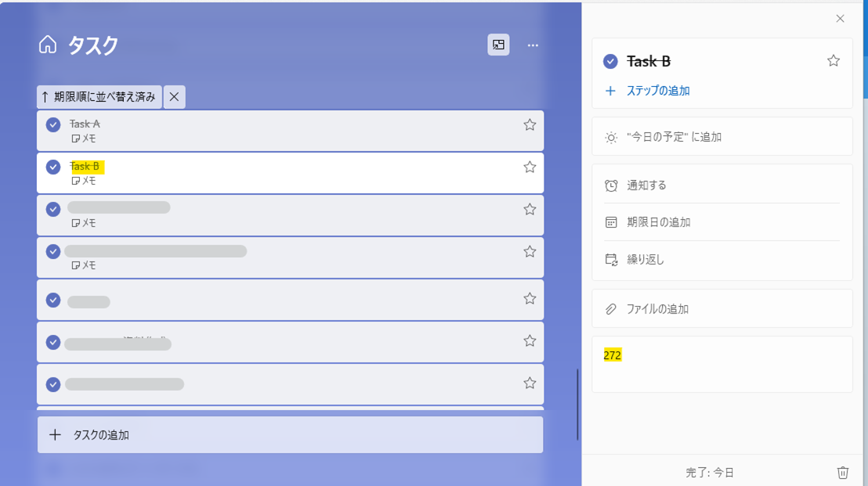The height and width of the screenshot is (486, 868).
Task: Remove the due-date sort option
Action: 174,97
